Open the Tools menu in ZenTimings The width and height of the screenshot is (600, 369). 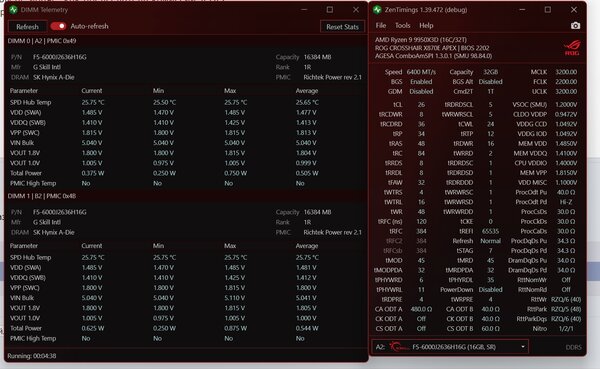[x=403, y=26]
